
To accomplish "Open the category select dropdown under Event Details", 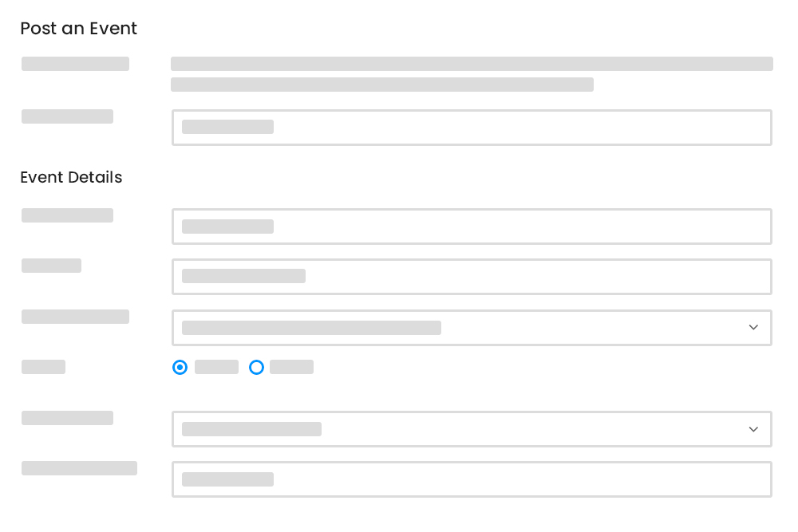I will pos(471,327).
